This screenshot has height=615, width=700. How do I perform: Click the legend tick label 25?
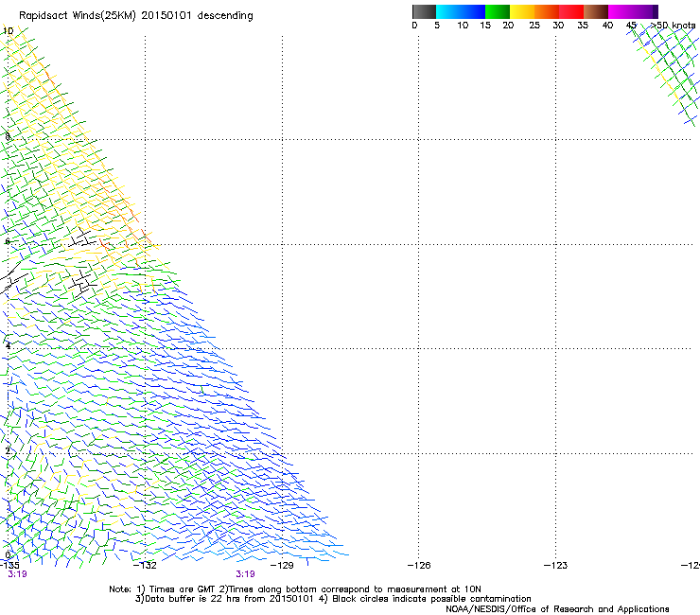point(534,26)
